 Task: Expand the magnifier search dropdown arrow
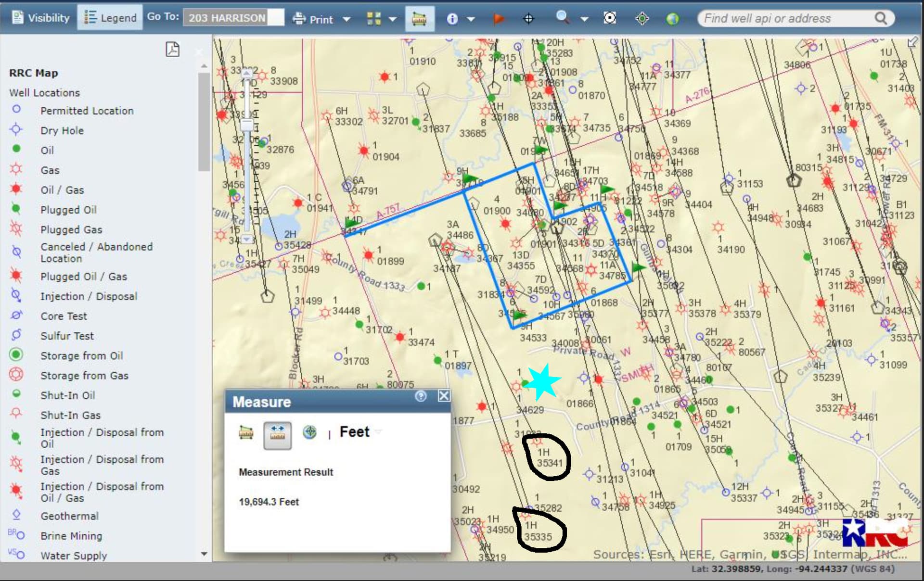(x=584, y=19)
